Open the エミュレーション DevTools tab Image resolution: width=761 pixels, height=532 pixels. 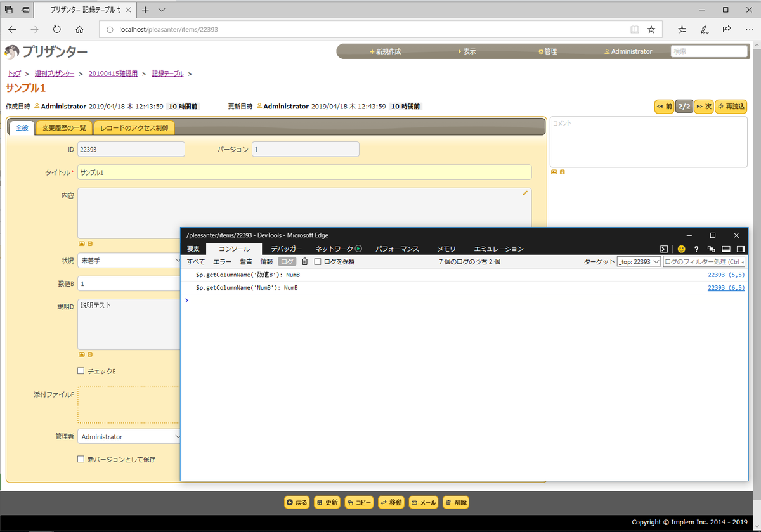[499, 249]
